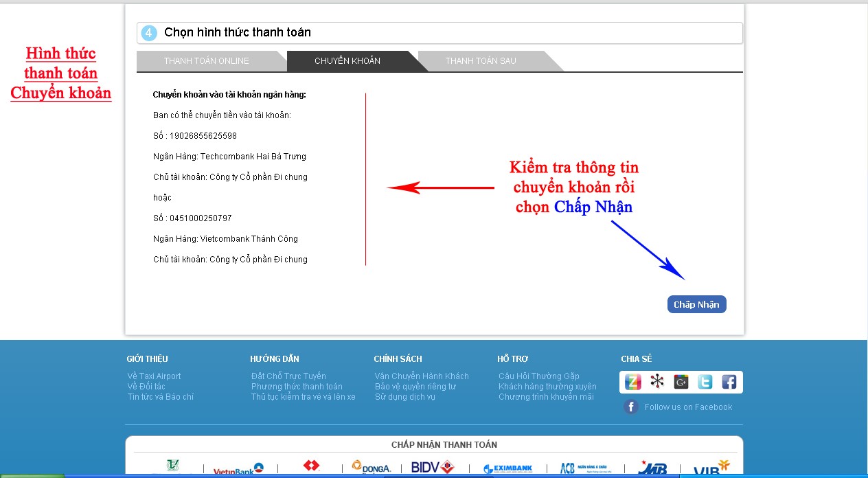This screenshot has height=478, width=868.
Task: View the Bảo vệ quyền riêng tư policy
Action: 415,387
